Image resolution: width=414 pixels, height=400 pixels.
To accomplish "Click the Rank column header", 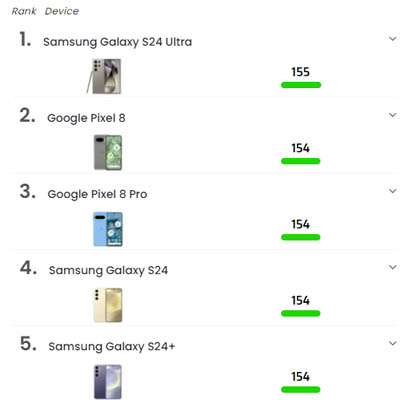I will [x=24, y=11].
